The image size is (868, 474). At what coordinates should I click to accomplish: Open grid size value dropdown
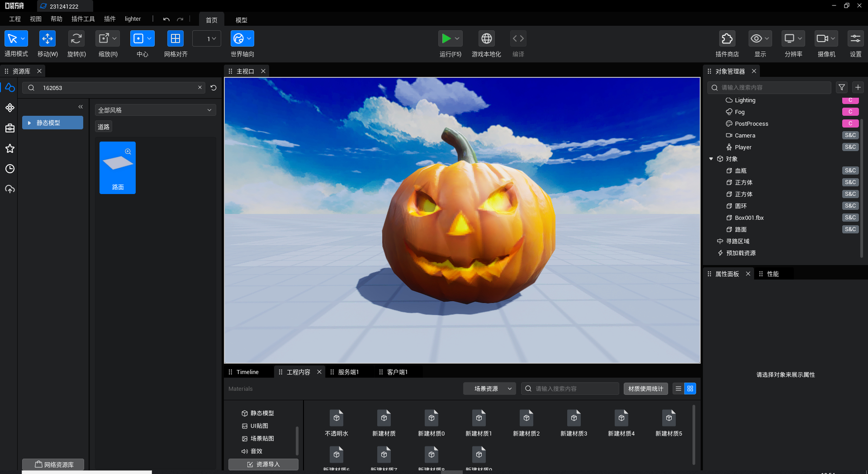coord(207,38)
